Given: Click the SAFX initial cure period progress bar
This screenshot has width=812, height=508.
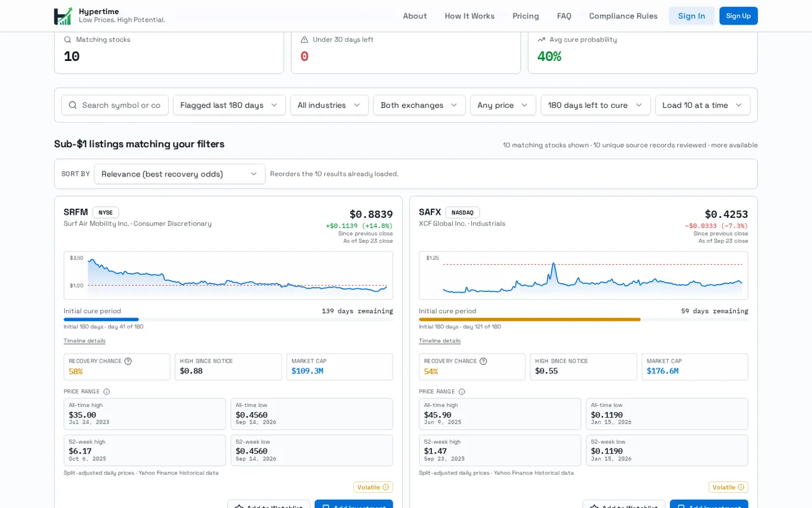Looking at the screenshot, I should [584, 319].
